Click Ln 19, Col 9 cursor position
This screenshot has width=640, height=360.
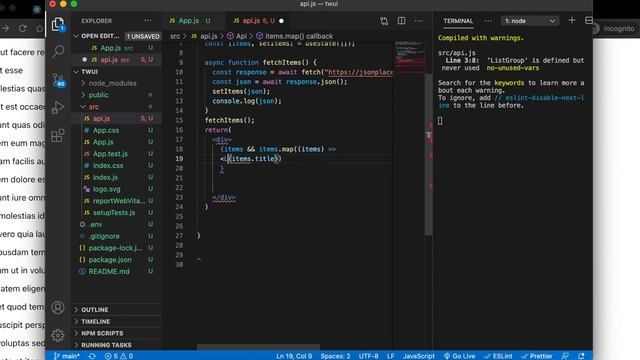pos(294,356)
